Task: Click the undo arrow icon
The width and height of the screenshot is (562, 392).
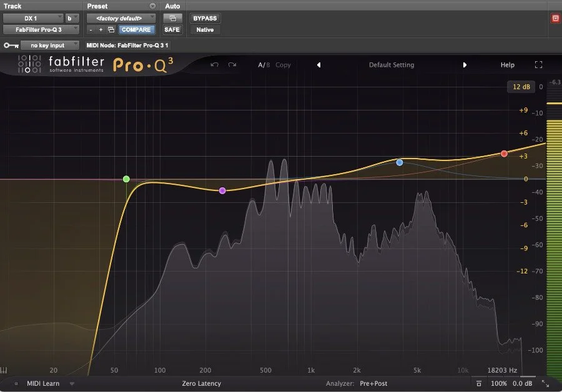Action: point(214,65)
